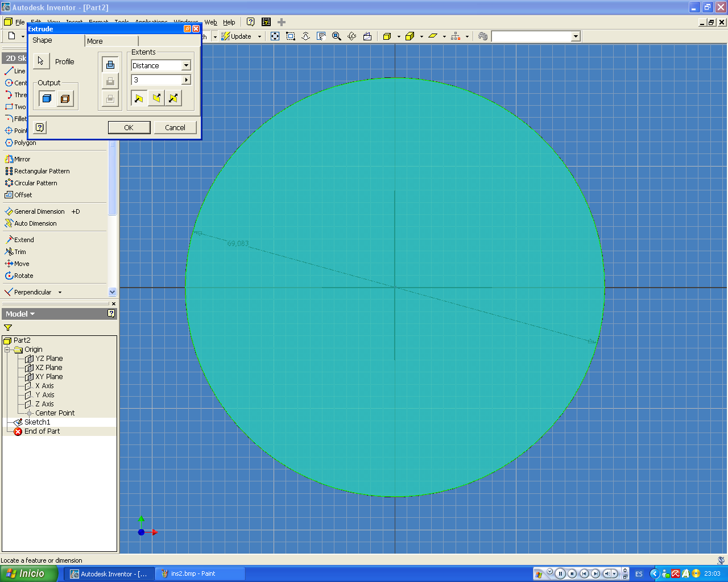Click the Zoom All toolbar icon

click(x=275, y=36)
